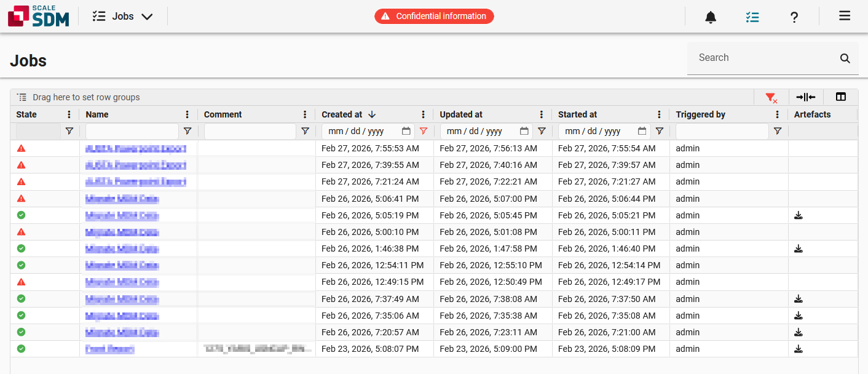Open the job created Feb 27 7:55:53 AM
The height and width of the screenshot is (374, 868).
pyautogui.click(x=136, y=148)
